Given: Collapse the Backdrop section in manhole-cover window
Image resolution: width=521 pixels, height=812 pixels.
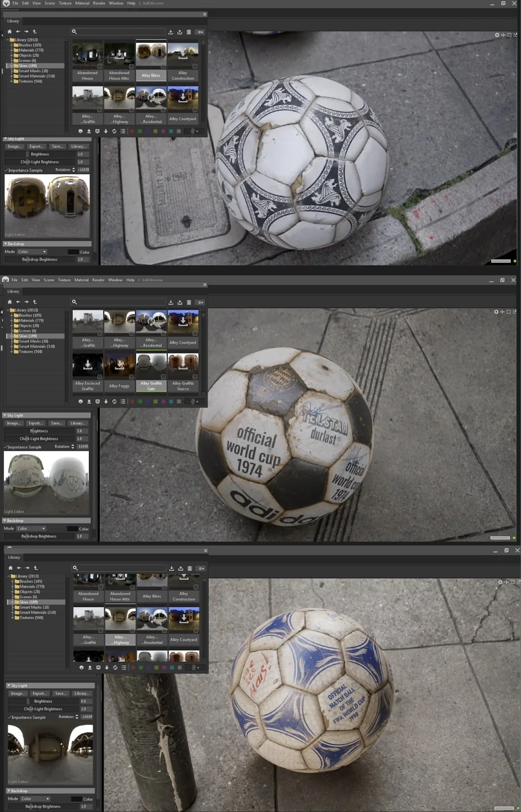Looking at the screenshot, I should pyautogui.click(x=6, y=244).
